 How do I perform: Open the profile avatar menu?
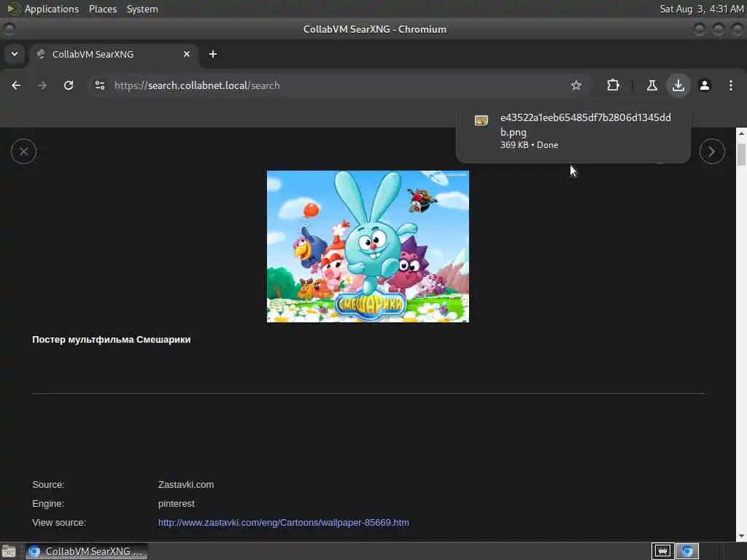coord(705,85)
